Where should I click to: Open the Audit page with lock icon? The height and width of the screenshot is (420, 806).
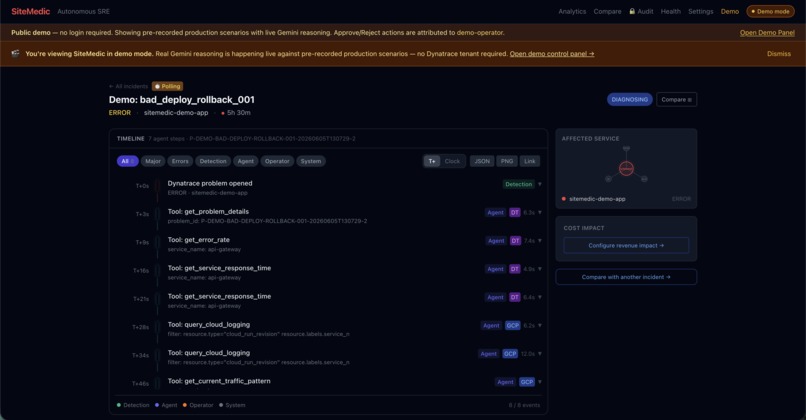pyautogui.click(x=641, y=11)
